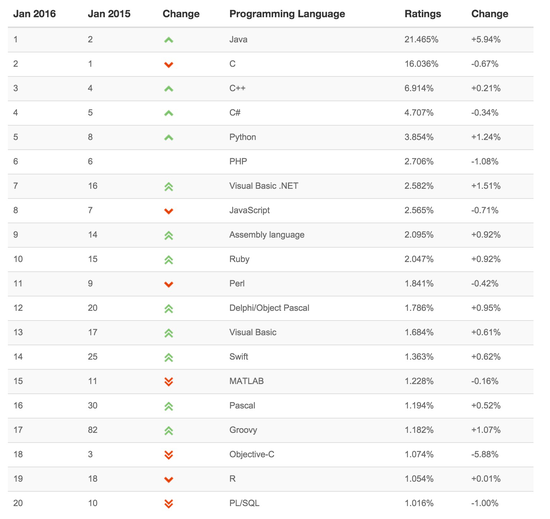Click the double green arrow next to Swift
The image size is (550, 519).
[169, 357]
